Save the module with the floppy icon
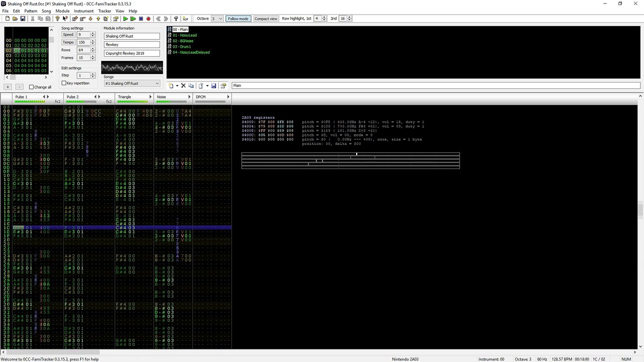644x362 pixels. pyautogui.click(x=23, y=19)
